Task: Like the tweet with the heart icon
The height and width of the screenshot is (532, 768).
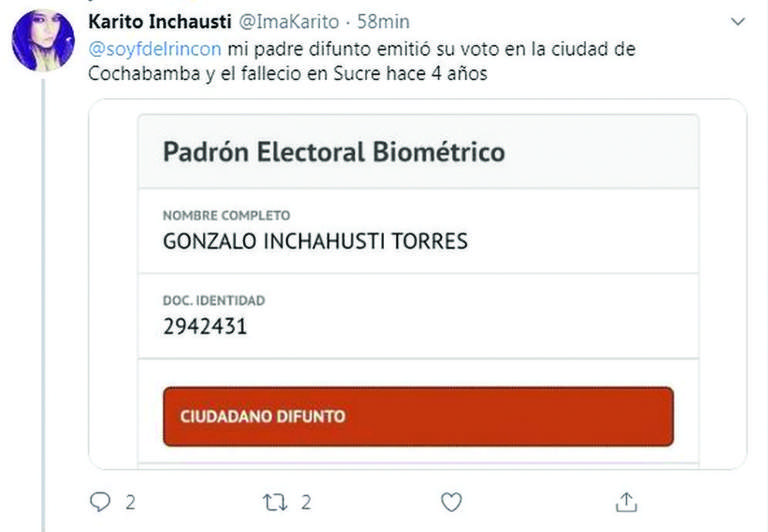Action: click(451, 501)
